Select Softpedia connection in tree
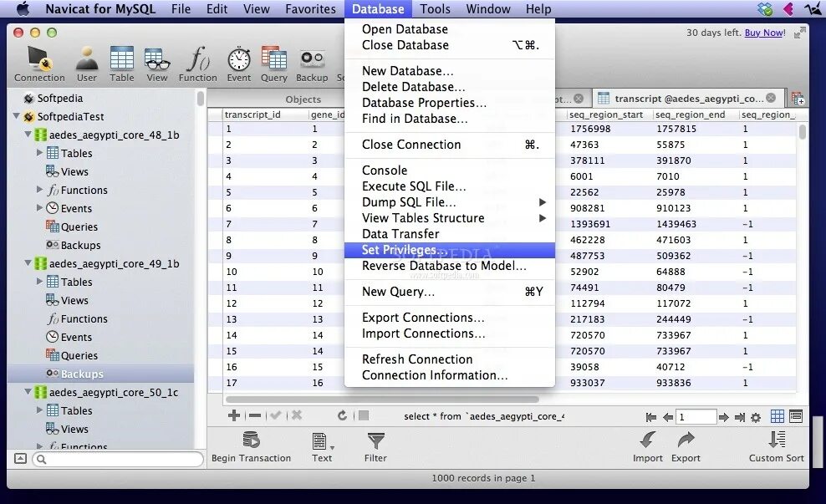Screen dimensions: 826x504 [59, 98]
